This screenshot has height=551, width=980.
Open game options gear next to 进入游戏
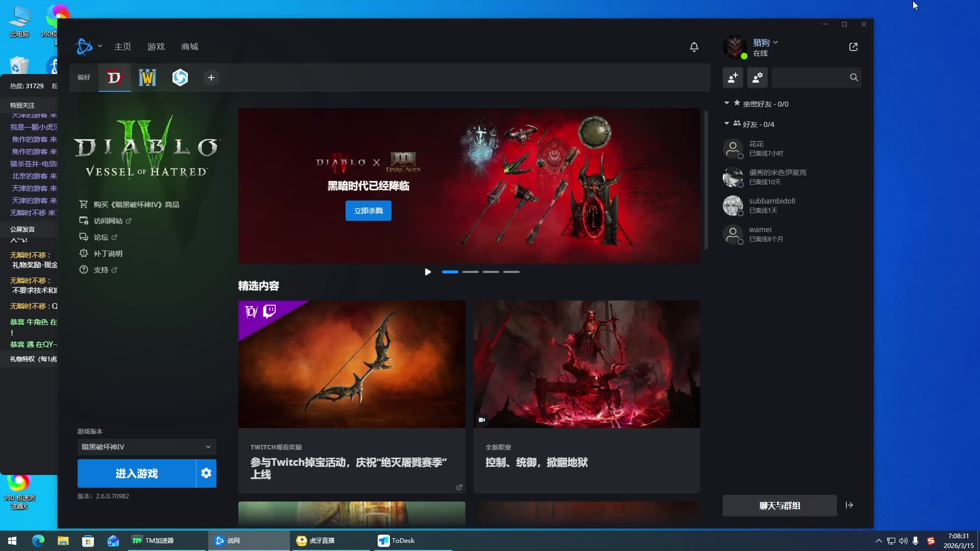pos(206,473)
